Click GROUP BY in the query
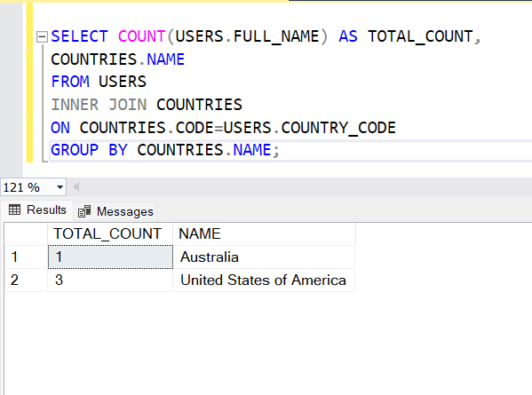 click(x=89, y=150)
